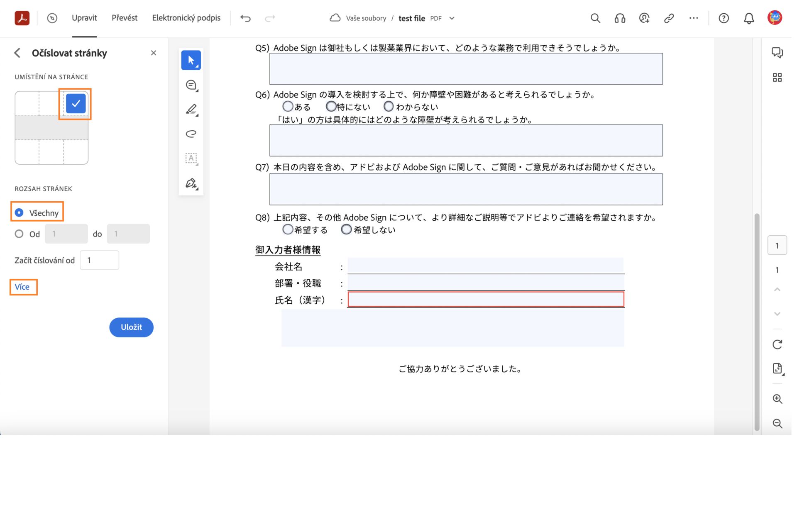Toggle top-right page number placement checkbox
Image resolution: width=797 pixels, height=532 pixels.
pos(76,103)
